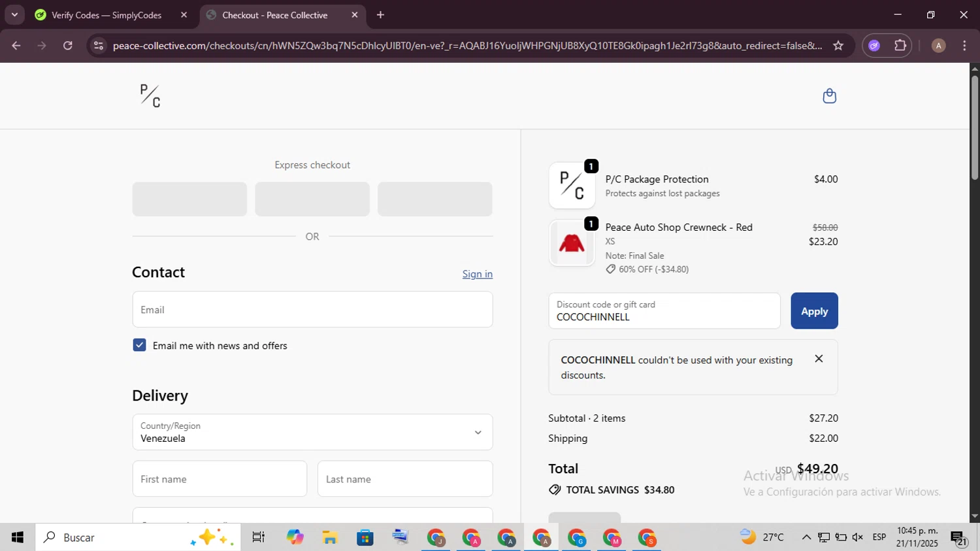Click the TOTAL SAVINGS $34.80 label
The height and width of the screenshot is (551, 980).
620,490
